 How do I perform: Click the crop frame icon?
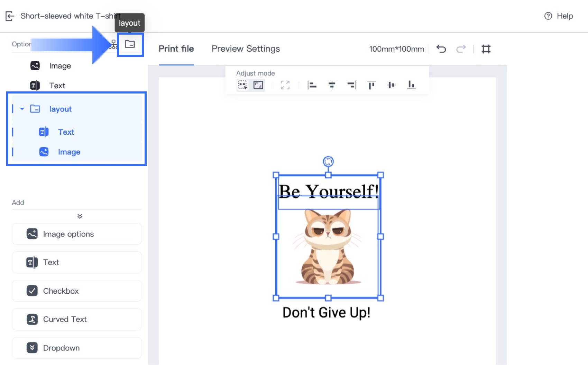coord(486,49)
